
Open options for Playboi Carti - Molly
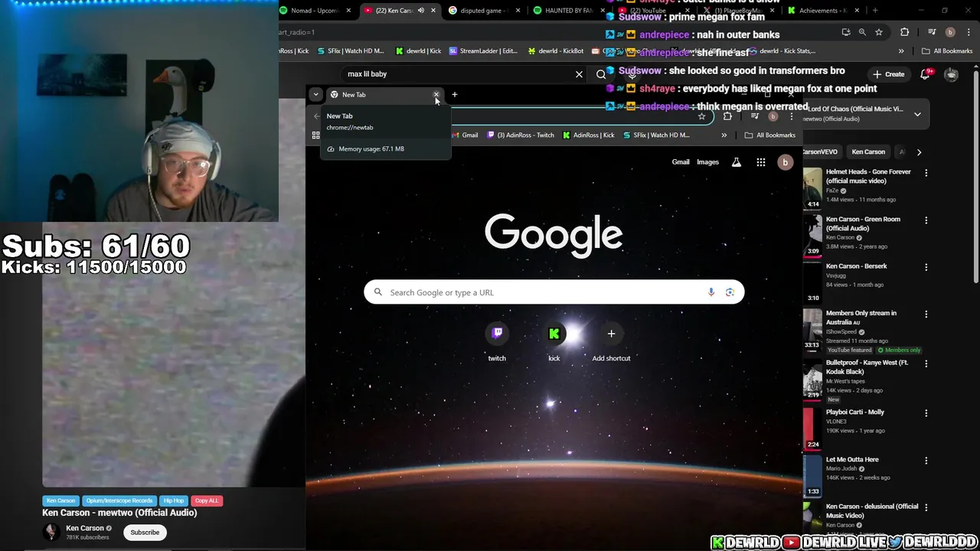(x=926, y=413)
